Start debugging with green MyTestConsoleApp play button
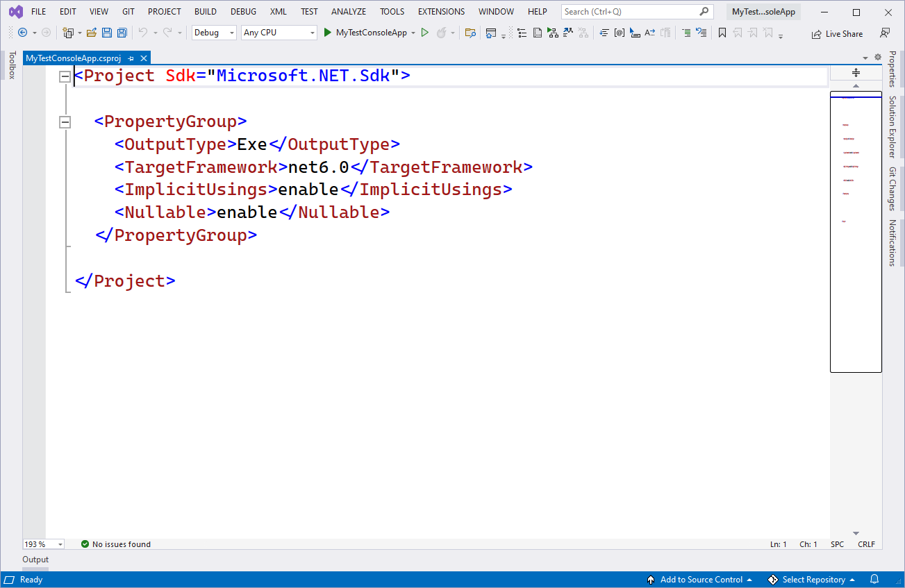This screenshot has width=905, height=588. [x=328, y=33]
